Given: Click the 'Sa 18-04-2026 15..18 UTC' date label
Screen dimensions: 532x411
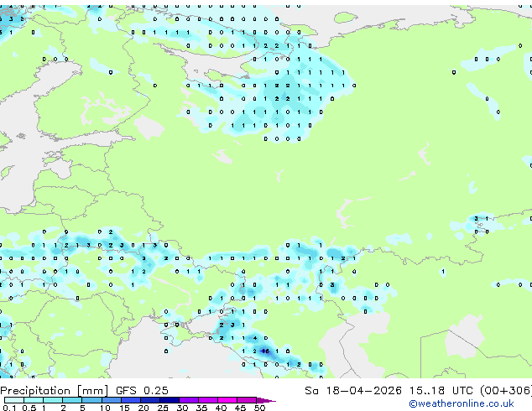Looking at the screenshot, I should 390,391.
